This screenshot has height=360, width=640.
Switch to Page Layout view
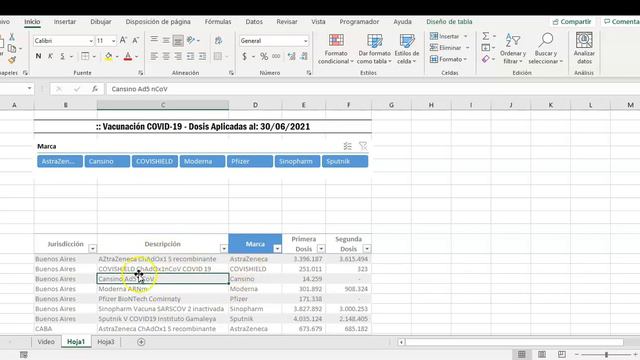point(542,354)
